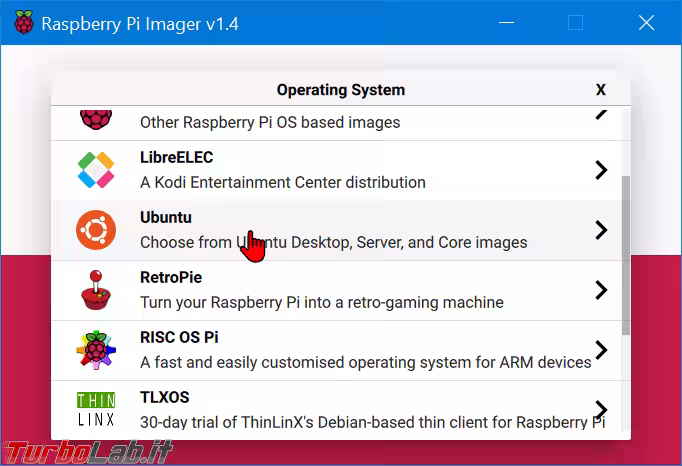Click the LibreELEC colorful logo icon
682x466 pixels.
click(96, 170)
